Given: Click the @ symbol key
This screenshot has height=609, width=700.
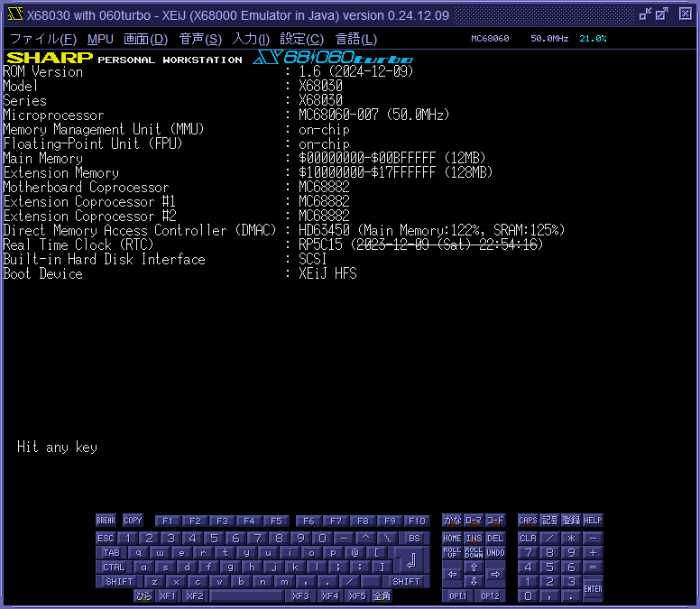Looking at the screenshot, I should (355, 553).
